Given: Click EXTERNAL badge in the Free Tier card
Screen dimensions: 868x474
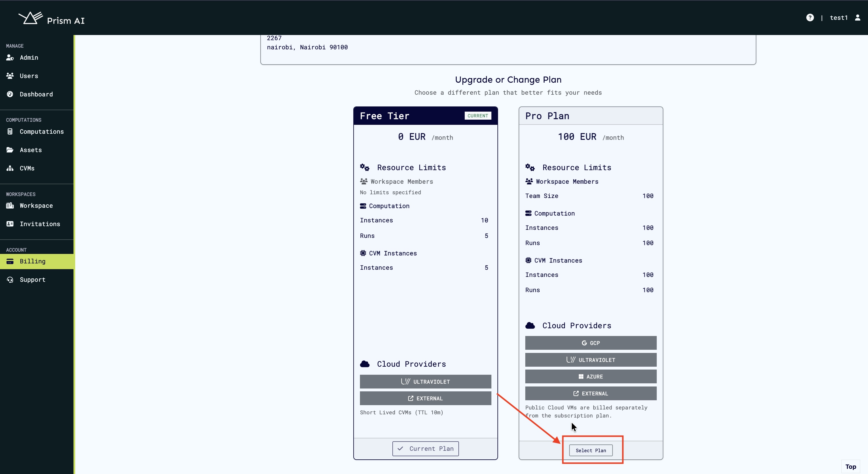Looking at the screenshot, I should click(x=425, y=398).
